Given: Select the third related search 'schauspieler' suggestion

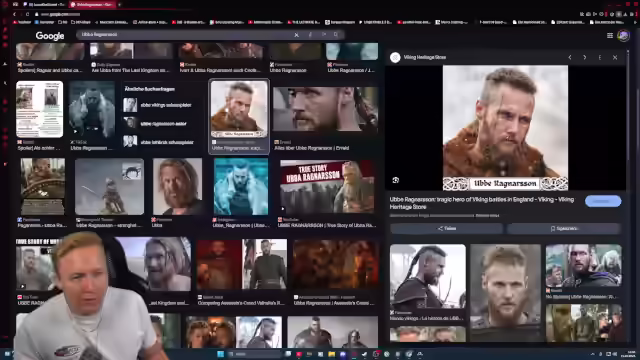Looking at the screenshot, I should coord(159,142).
